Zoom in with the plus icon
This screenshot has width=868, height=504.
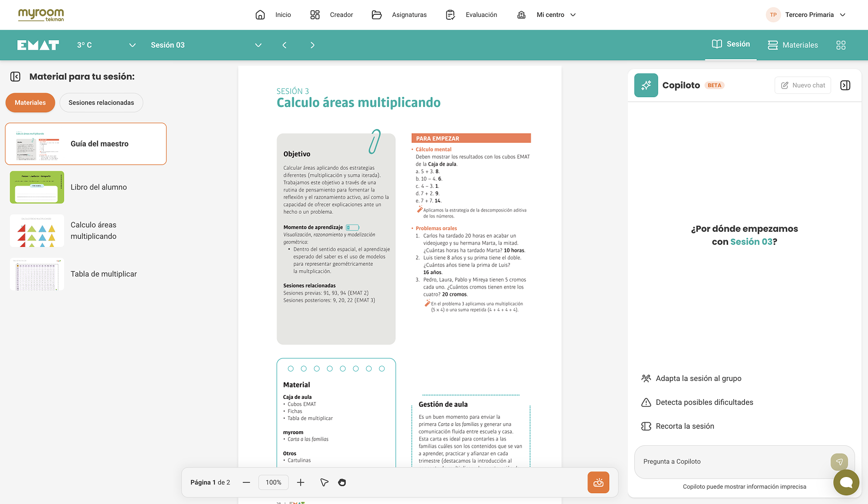point(301,482)
